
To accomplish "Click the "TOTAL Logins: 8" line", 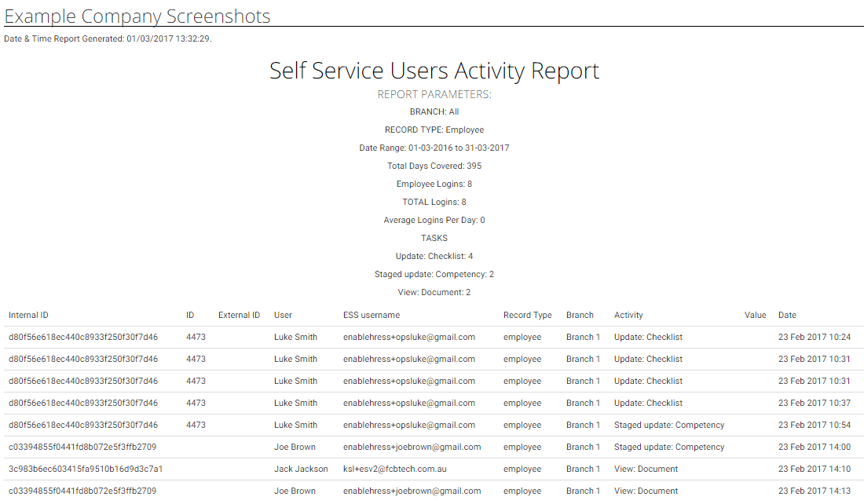I will [434, 203].
